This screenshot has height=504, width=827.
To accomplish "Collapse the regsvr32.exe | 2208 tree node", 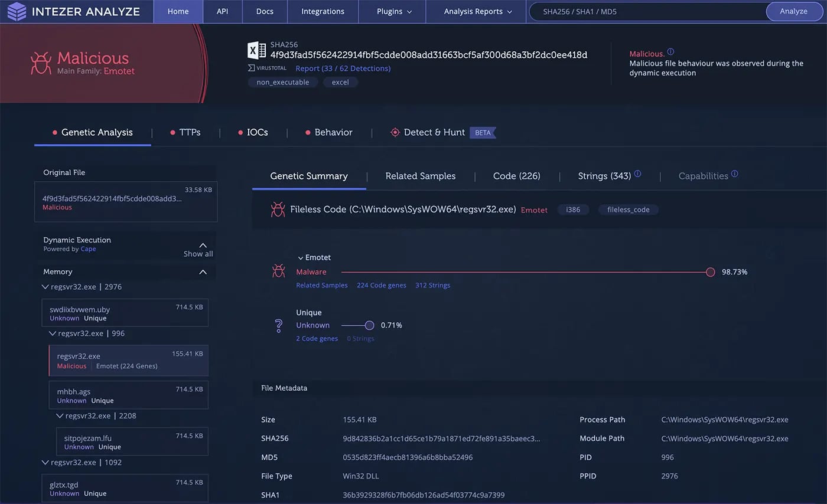I will tap(60, 415).
